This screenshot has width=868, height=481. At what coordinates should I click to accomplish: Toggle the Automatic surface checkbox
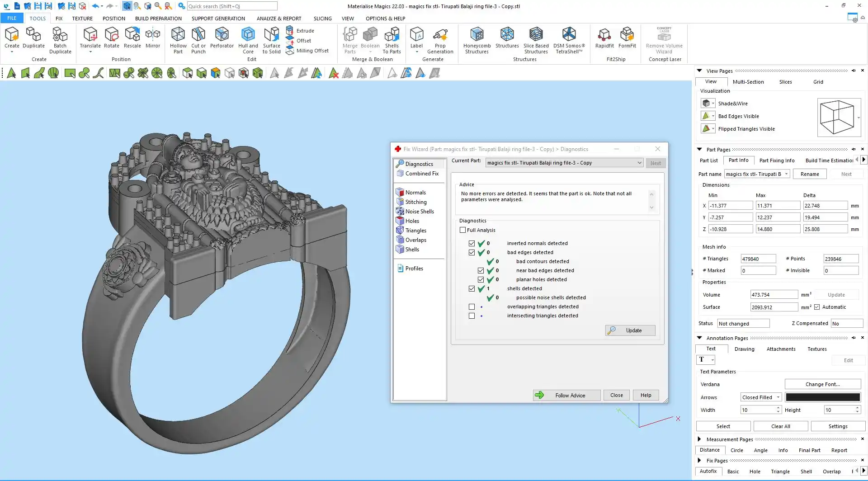[x=817, y=307]
